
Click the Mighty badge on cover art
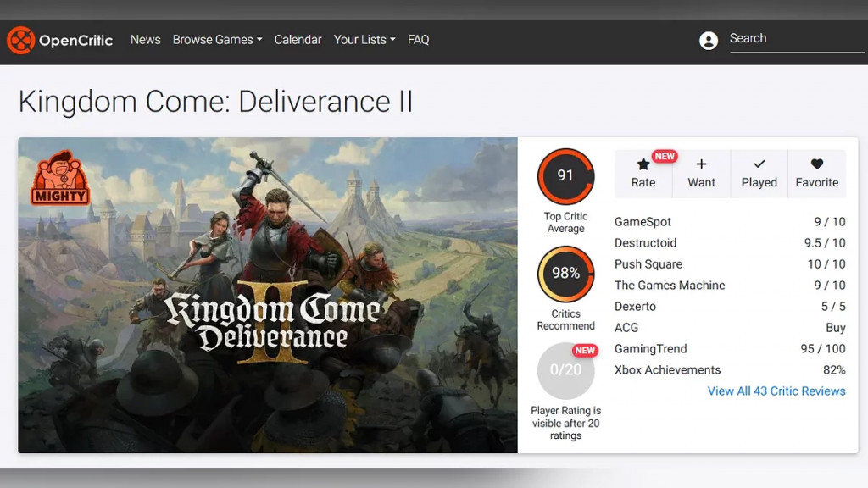click(60, 178)
